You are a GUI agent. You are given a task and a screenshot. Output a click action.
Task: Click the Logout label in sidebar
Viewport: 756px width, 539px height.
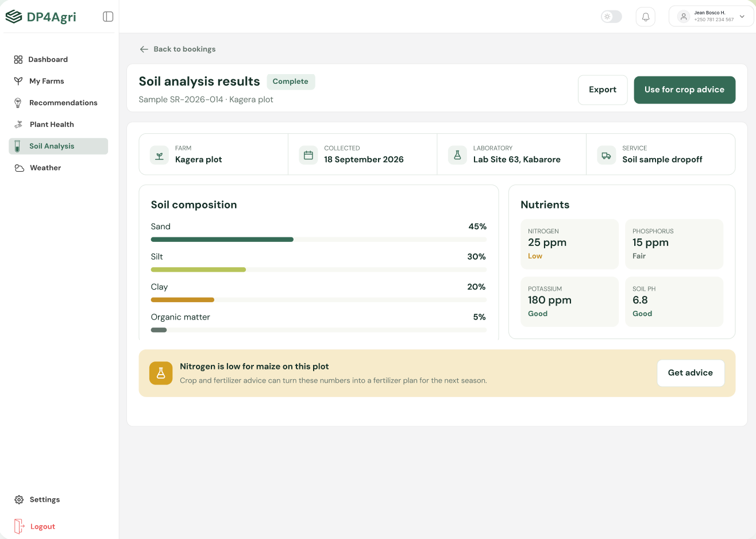(x=43, y=526)
